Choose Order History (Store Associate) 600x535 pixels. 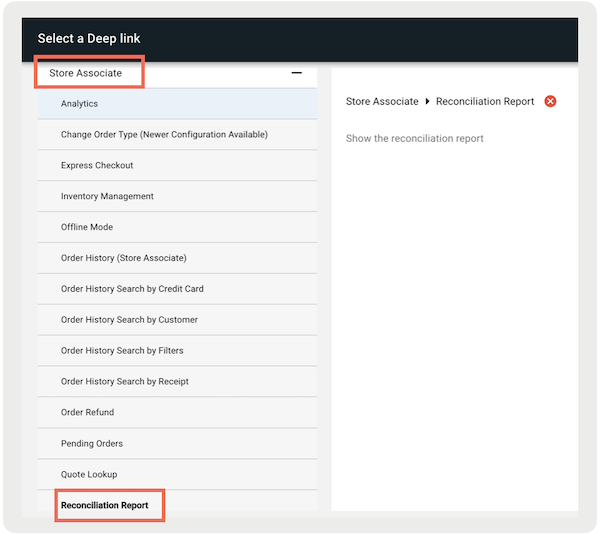(177, 258)
